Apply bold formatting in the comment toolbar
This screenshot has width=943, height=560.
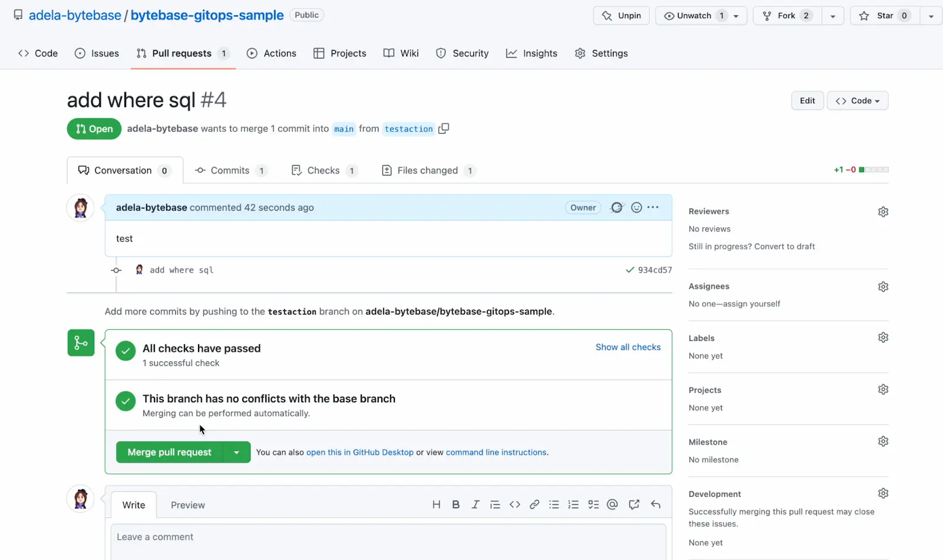[455, 504]
